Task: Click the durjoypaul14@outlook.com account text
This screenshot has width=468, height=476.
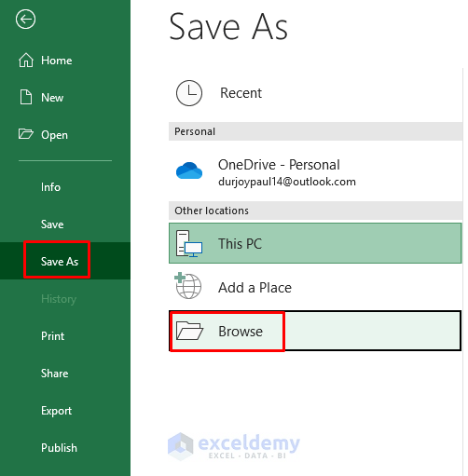Action: click(x=287, y=182)
